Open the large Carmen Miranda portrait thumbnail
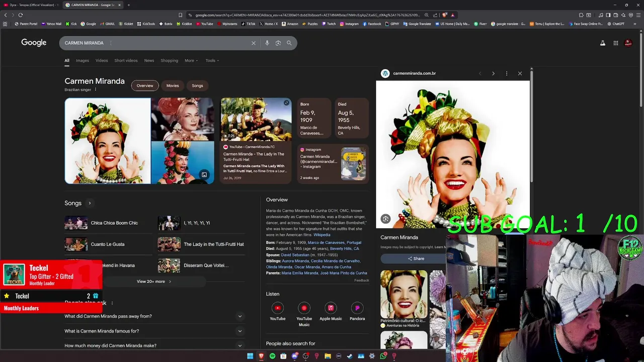This screenshot has width=644, height=362. click(x=108, y=141)
